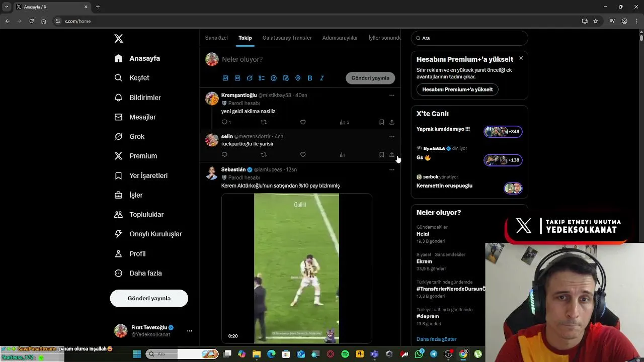Reply to selin's post

click(224, 155)
